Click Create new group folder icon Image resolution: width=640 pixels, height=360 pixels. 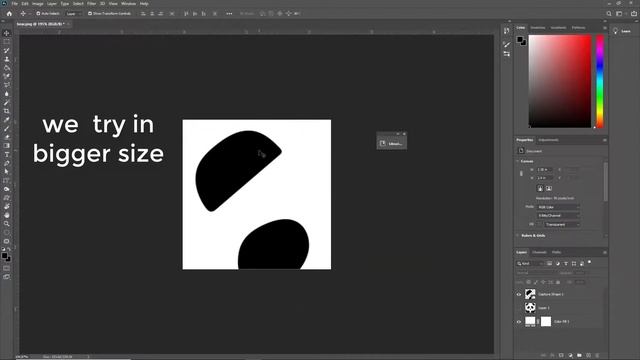pos(580,356)
